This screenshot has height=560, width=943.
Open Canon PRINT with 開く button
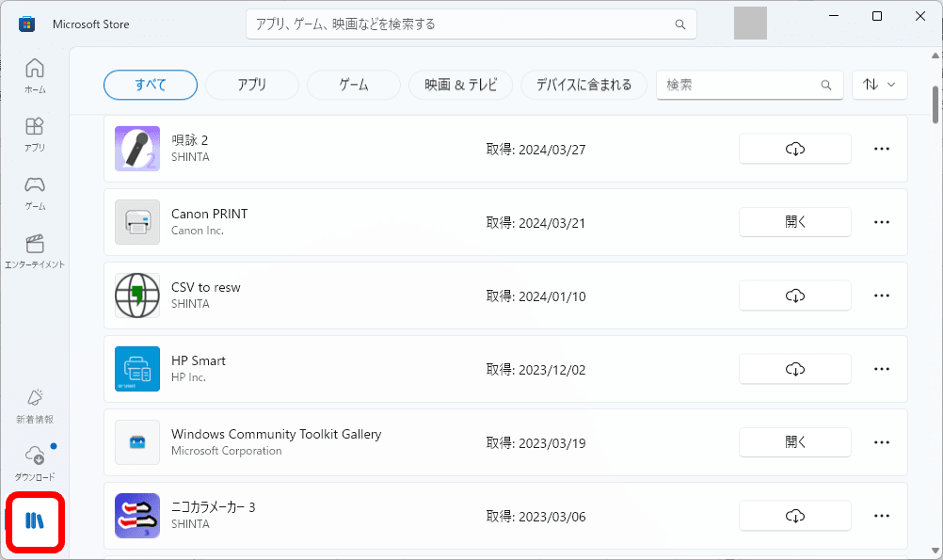click(x=795, y=222)
